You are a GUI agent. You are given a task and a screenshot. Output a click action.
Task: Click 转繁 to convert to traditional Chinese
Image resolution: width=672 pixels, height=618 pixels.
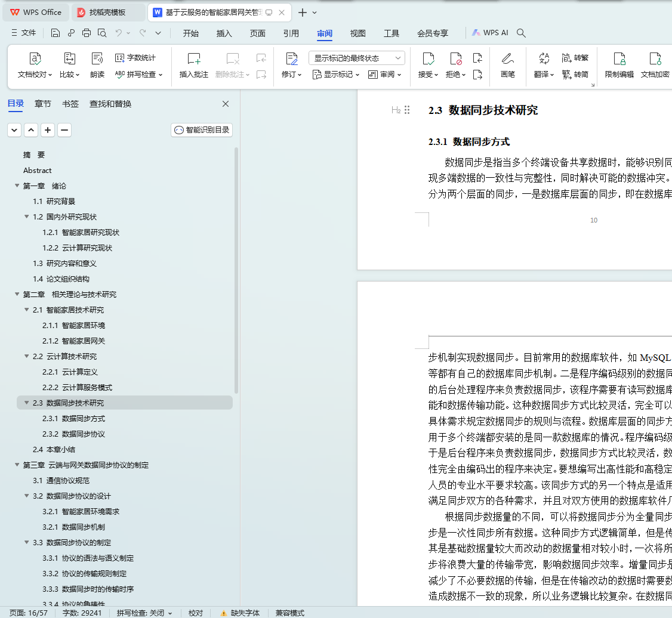pos(575,58)
